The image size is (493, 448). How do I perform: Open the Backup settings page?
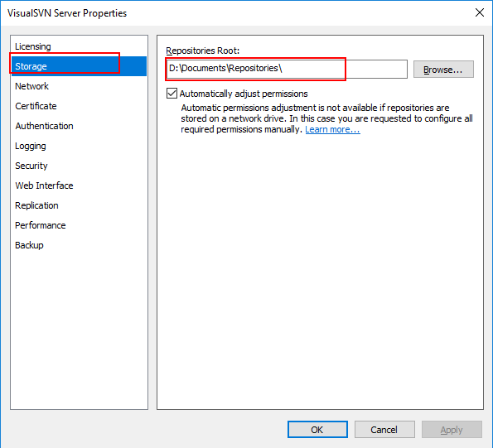[79, 245]
